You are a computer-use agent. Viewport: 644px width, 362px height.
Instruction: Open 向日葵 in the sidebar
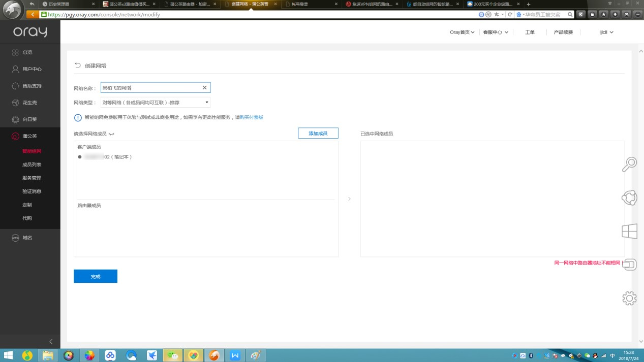point(30,119)
